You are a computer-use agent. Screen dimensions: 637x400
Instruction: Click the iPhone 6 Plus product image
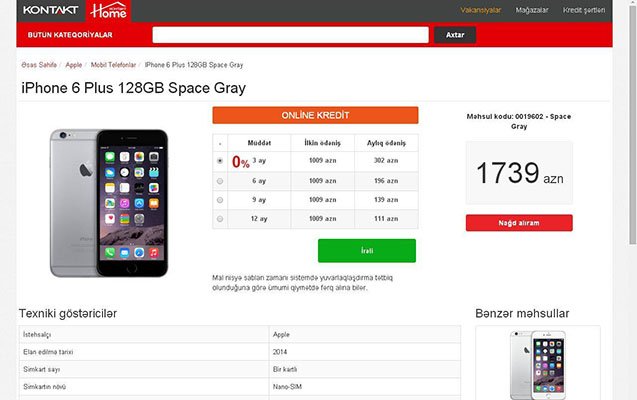point(109,203)
